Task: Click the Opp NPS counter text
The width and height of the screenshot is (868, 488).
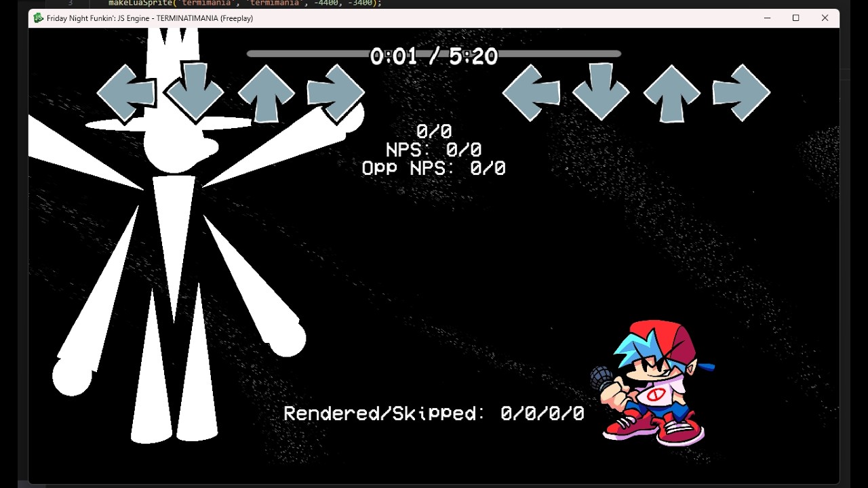Action: 434,168
